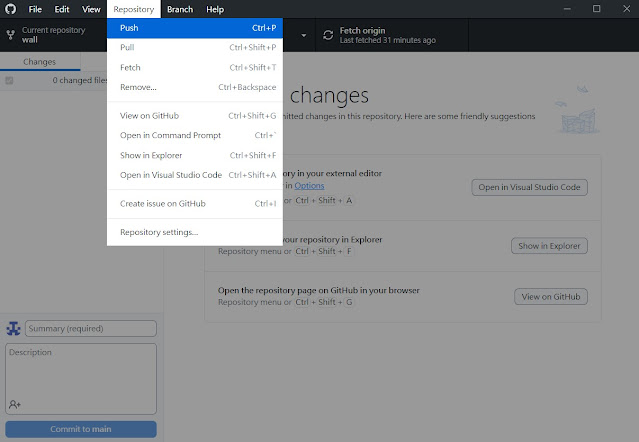Maximize the GitHub Desktop window
Image resolution: width=639 pixels, height=442 pixels.
coord(597,9)
